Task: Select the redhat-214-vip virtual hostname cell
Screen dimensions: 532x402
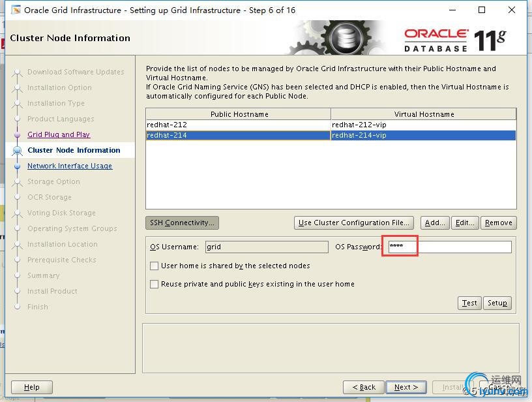Action: 423,135
